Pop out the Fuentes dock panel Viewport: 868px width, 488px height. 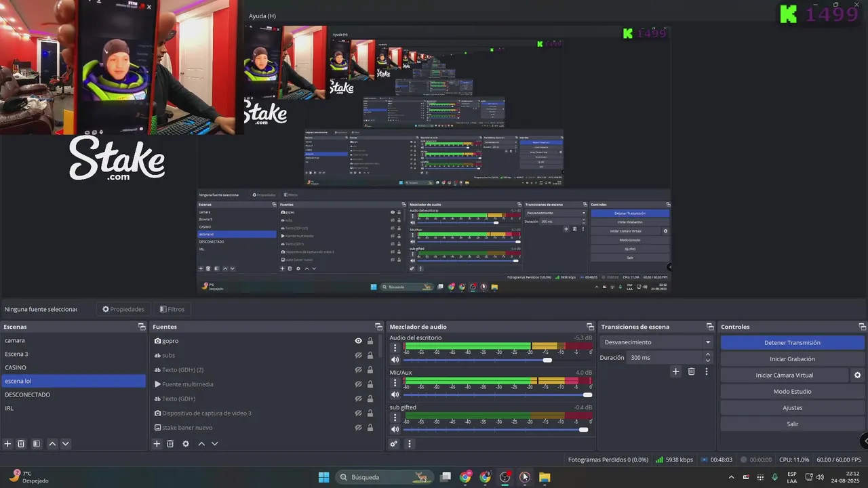click(378, 327)
